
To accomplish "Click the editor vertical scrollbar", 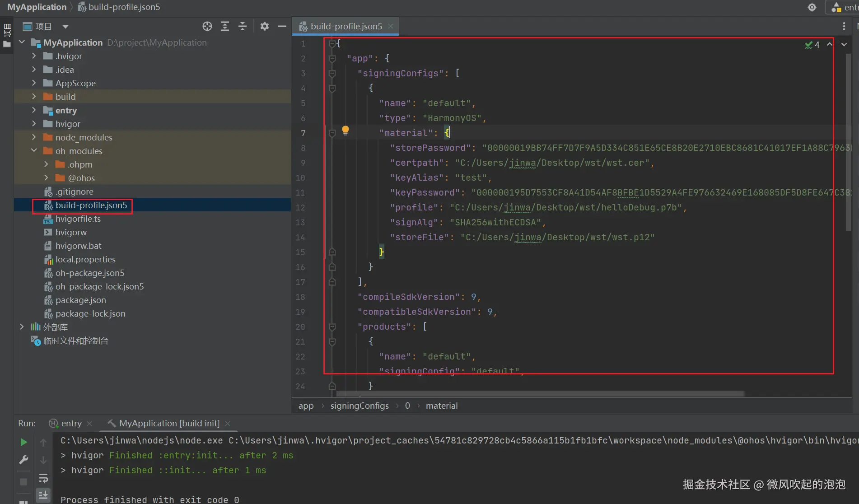I will [848, 142].
